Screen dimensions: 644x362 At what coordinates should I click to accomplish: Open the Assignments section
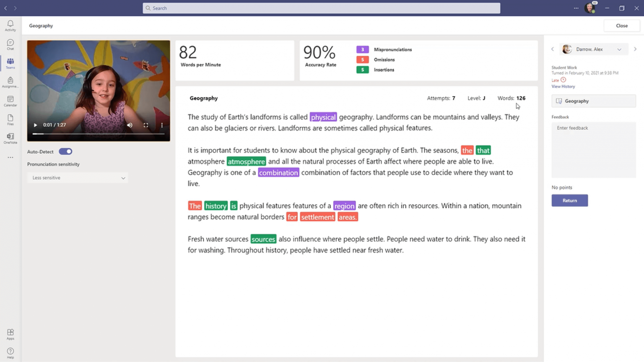(x=10, y=82)
